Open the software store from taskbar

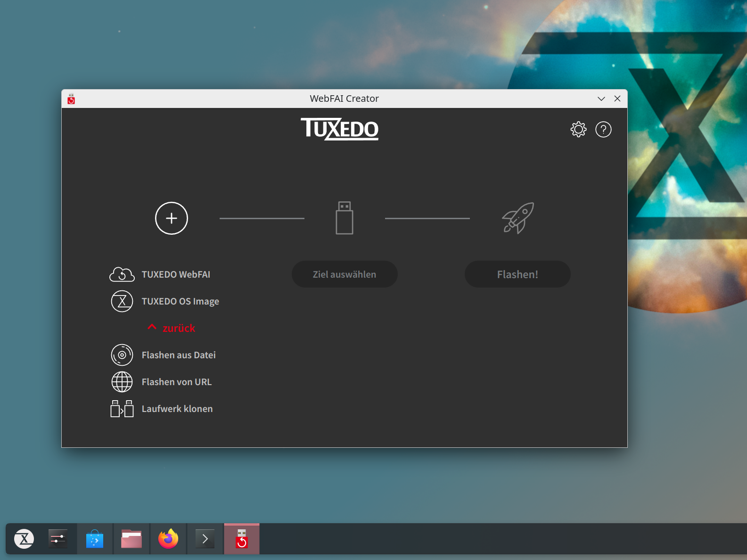[95, 539]
